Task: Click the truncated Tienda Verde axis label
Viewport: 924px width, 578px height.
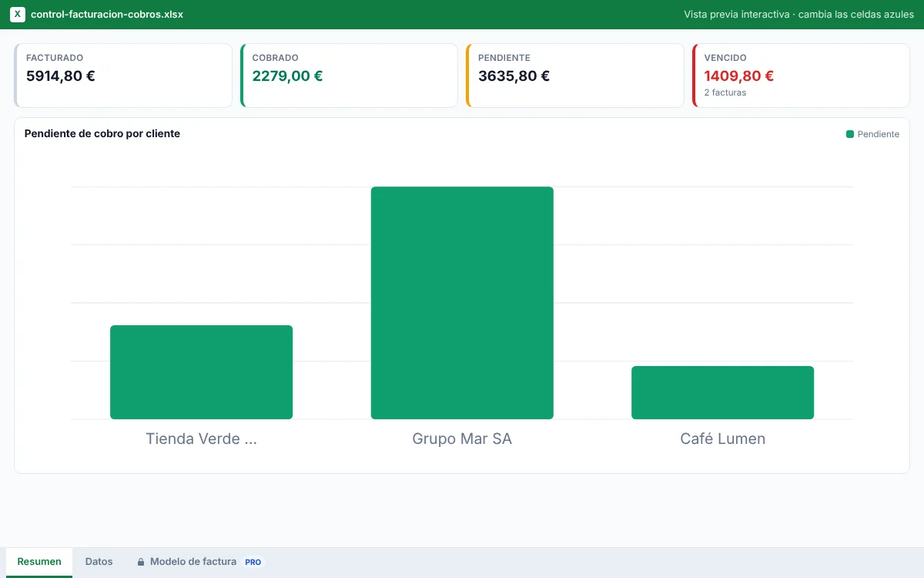Action: click(x=202, y=439)
